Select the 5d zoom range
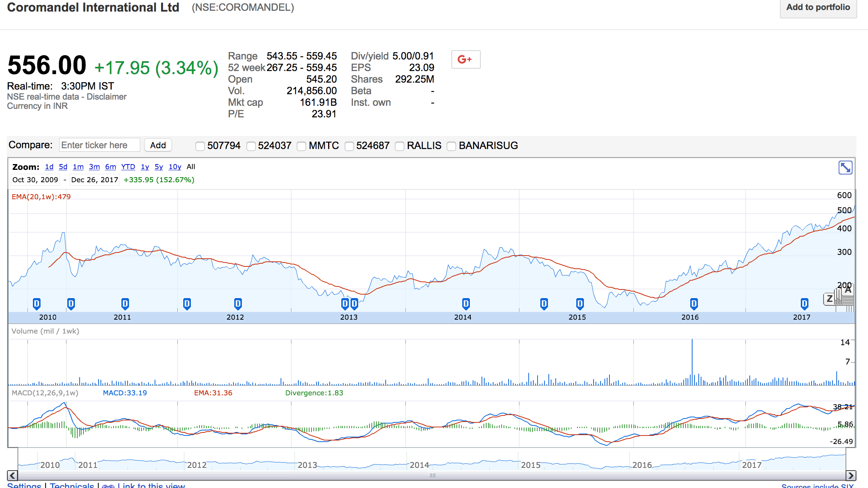Image resolution: width=868 pixels, height=488 pixels. (x=63, y=167)
